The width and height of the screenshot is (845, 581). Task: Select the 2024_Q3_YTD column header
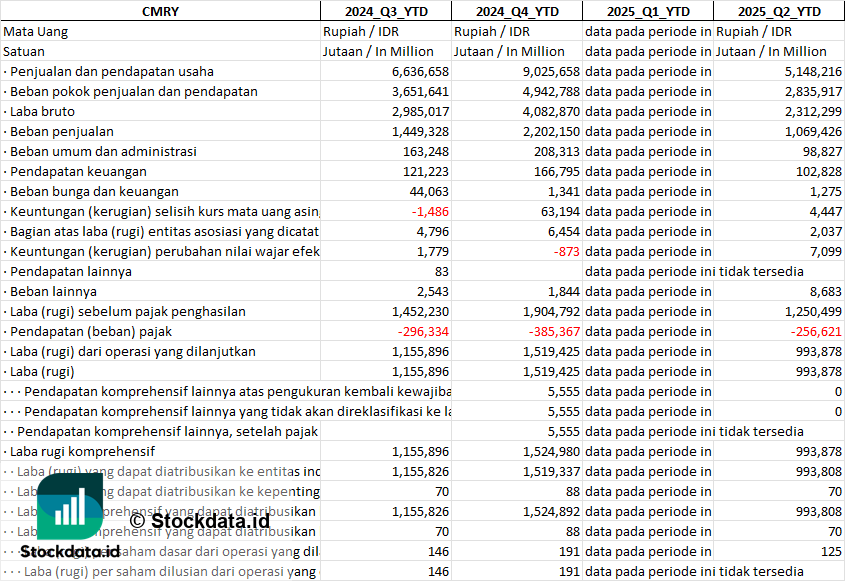386,11
